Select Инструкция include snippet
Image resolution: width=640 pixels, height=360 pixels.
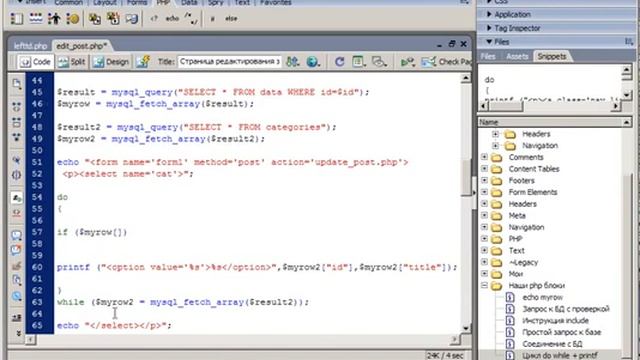point(555,320)
